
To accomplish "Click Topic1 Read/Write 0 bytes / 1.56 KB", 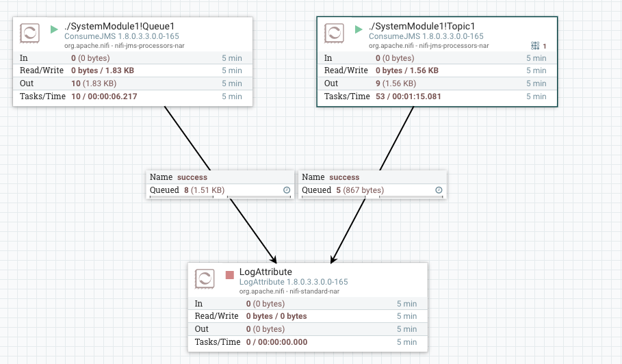I will point(407,70).
